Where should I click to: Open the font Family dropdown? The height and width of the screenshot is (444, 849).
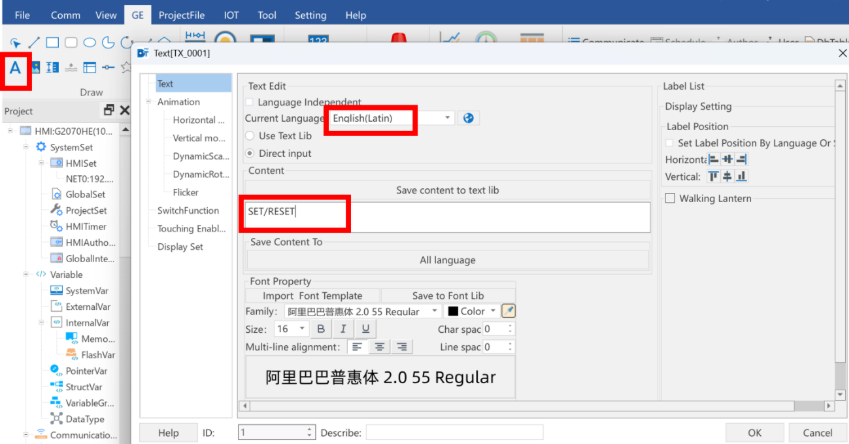click(434, 311)
